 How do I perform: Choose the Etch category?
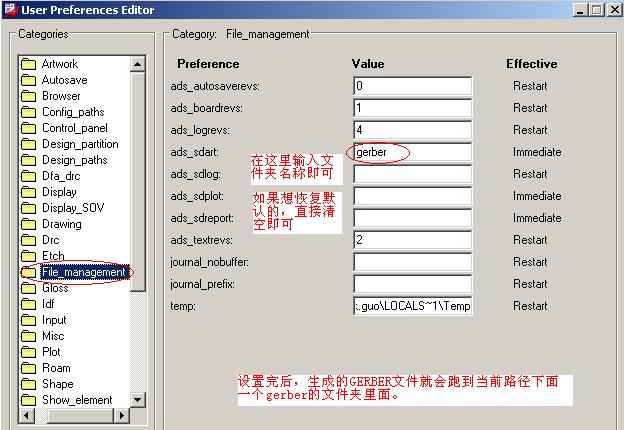coord(53,256)
